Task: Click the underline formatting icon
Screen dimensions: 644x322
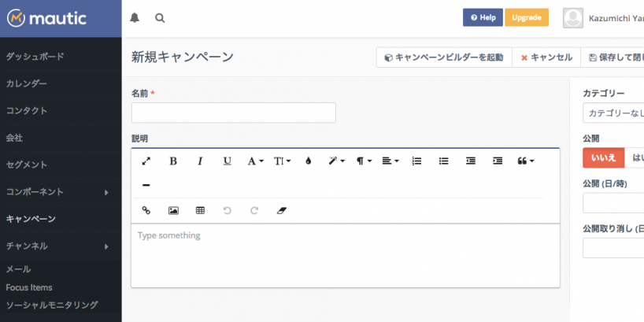Action: coord(227,161)
